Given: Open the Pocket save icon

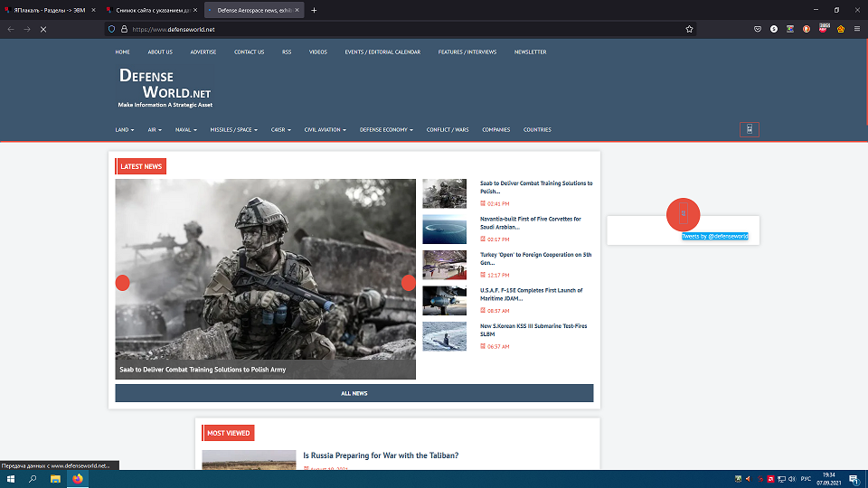Looking at the screenshot, I should coord(758,29).
